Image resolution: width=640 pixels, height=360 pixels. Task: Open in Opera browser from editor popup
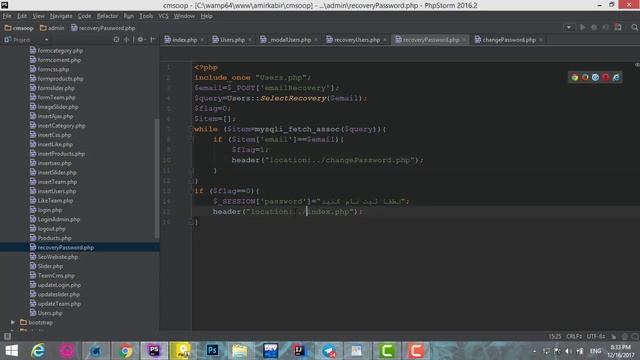point(606,77)
